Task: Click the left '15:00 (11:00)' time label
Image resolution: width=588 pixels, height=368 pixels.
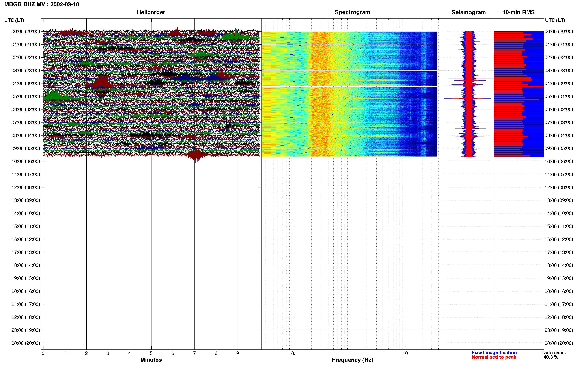Action: click(x=26, y=226)
